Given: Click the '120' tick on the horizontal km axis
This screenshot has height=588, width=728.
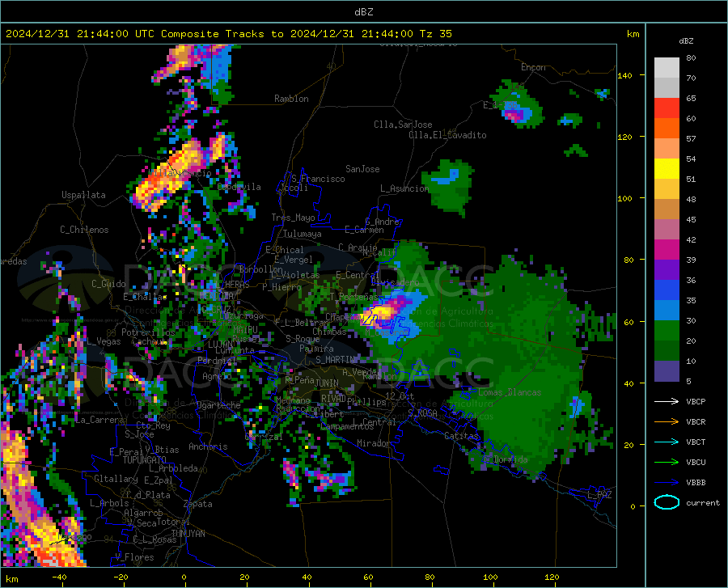Looking at the screenshot, I should (552, 577).
